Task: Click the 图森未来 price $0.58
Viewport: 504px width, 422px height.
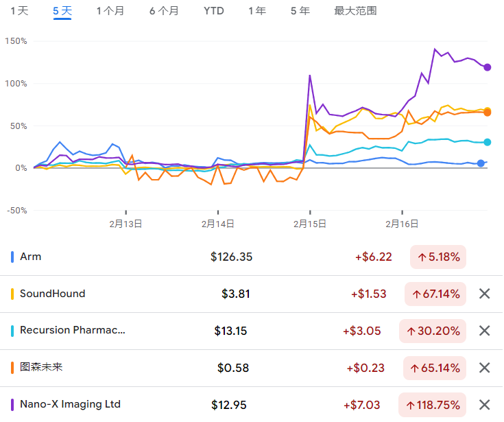Action: coord(233,368)
